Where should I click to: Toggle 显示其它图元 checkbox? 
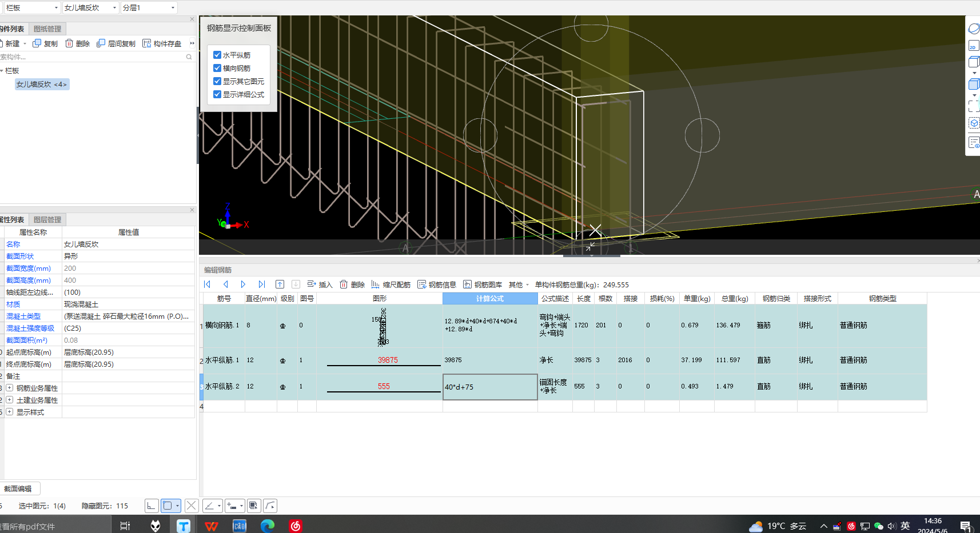[217, 81]
